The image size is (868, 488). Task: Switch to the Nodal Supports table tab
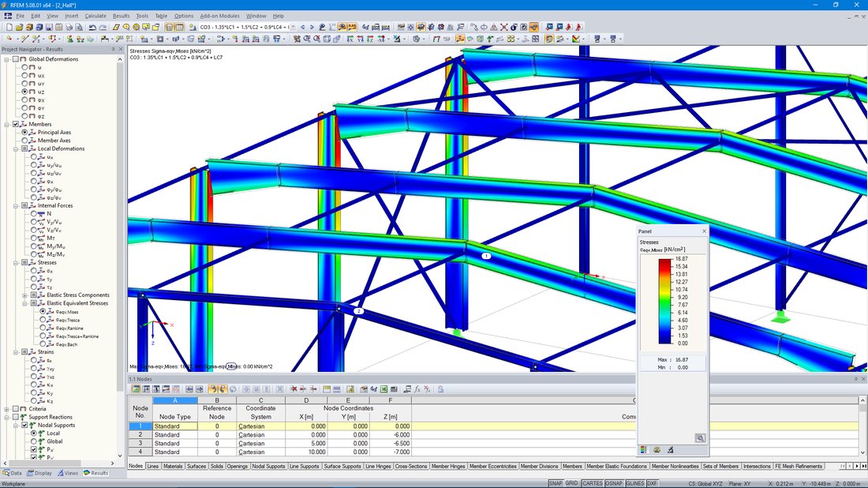point(268,467)
